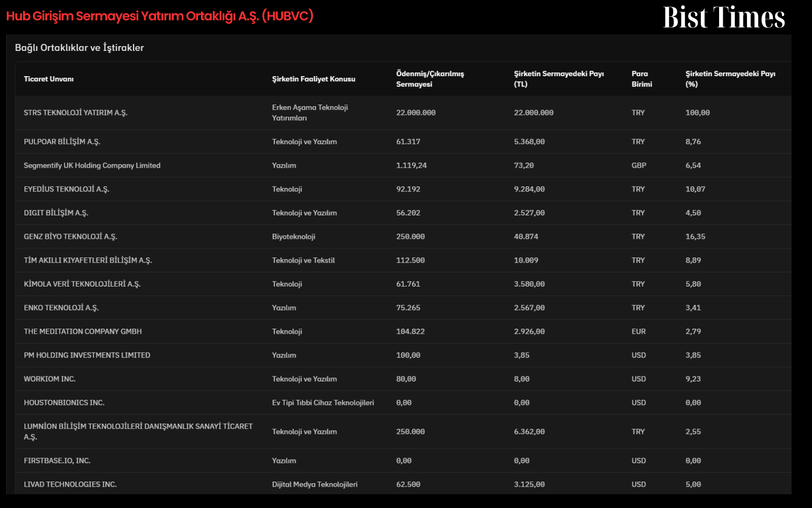The image size is (812, 508).
Task: Click the WORKIOM INC. company name
Action: click(50, 379)
